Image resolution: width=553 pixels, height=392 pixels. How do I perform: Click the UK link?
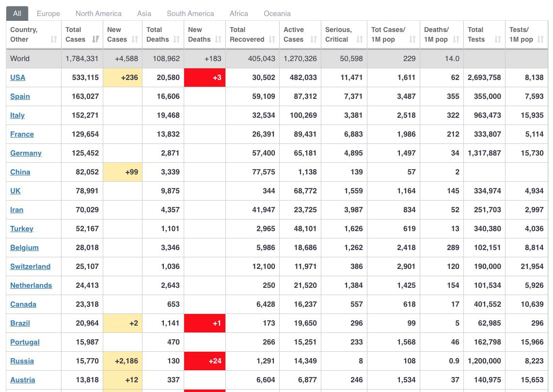[15, 191]
